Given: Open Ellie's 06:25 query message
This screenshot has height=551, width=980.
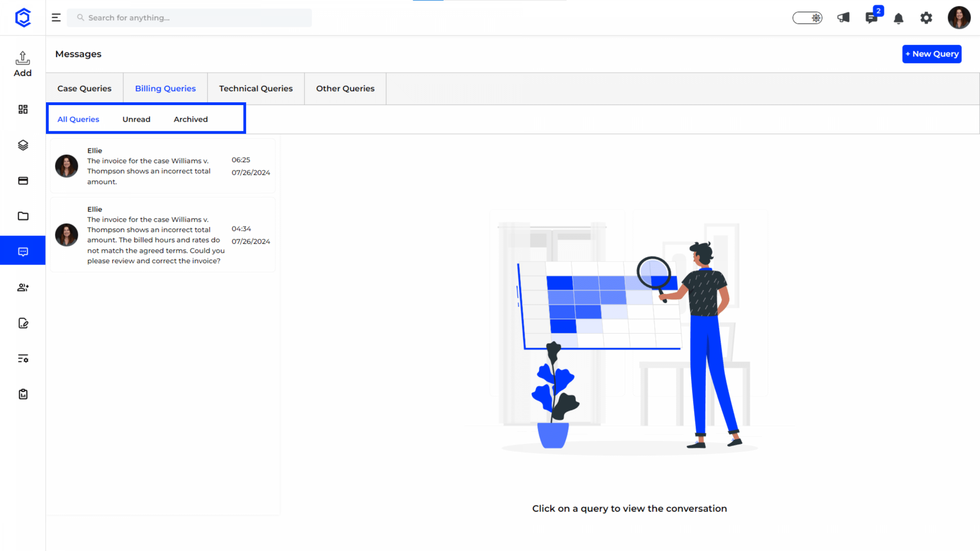Looking at the screenshot, I should [163, 166].
